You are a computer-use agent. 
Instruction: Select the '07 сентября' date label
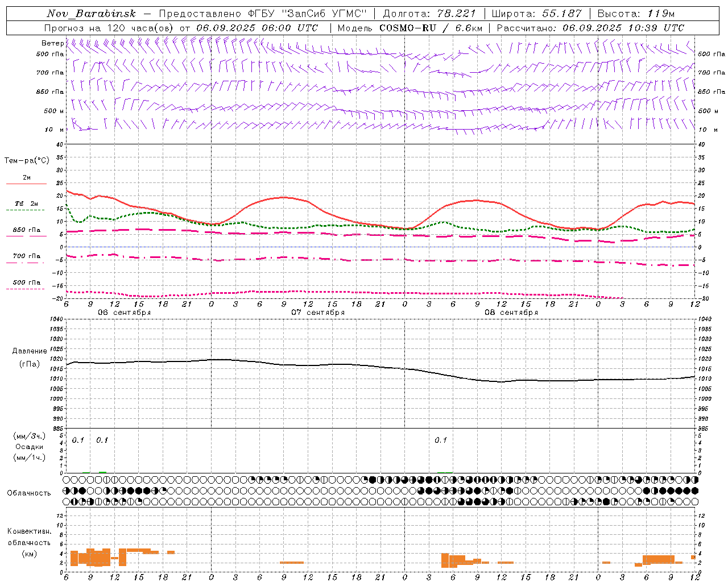(318, 313)
